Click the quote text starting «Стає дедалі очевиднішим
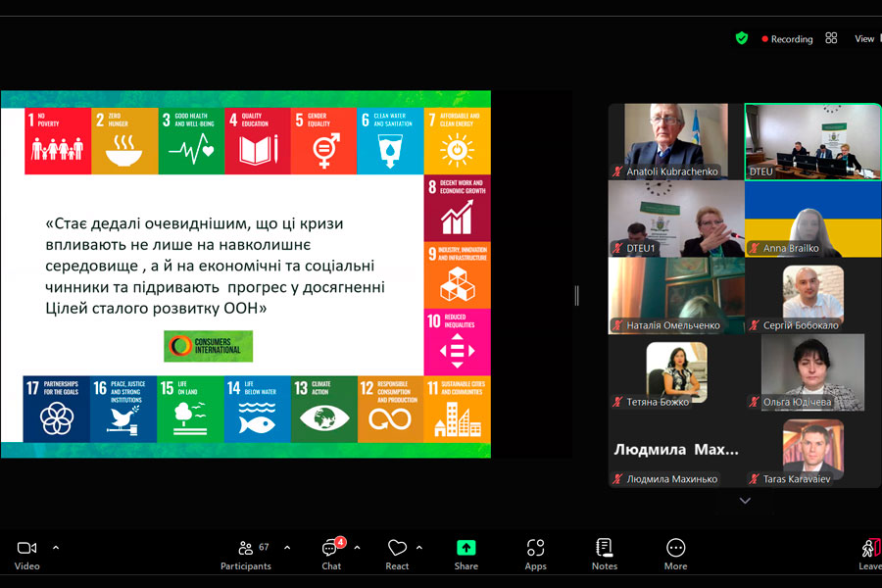Screen dimensions: 882x588 [216, 266]
